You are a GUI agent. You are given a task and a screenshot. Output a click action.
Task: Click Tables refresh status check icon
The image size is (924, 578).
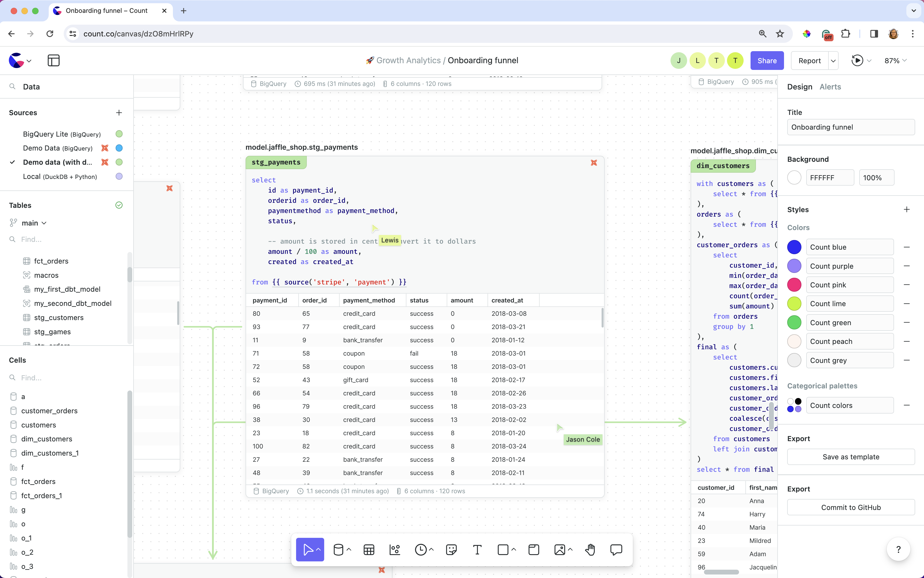pyautogui.click(x=119, y=205)
